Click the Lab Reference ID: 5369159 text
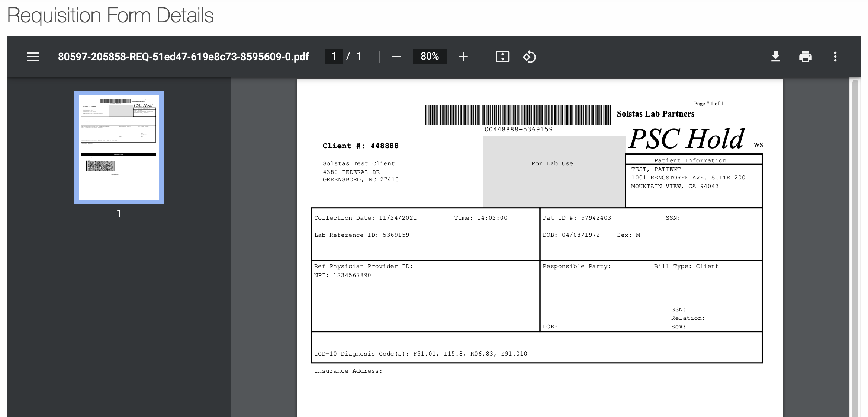This screenshot has height=417, width=868. (x=361, y=235)
